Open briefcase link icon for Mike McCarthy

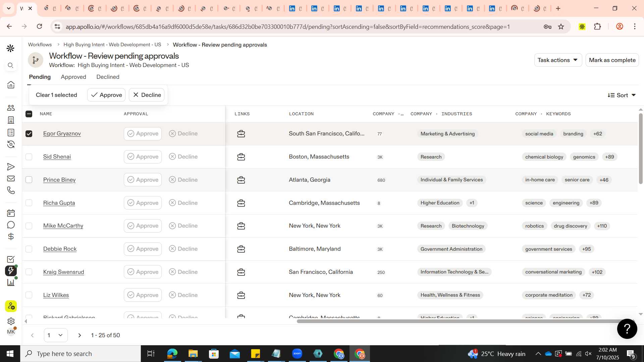pos(241,226)
